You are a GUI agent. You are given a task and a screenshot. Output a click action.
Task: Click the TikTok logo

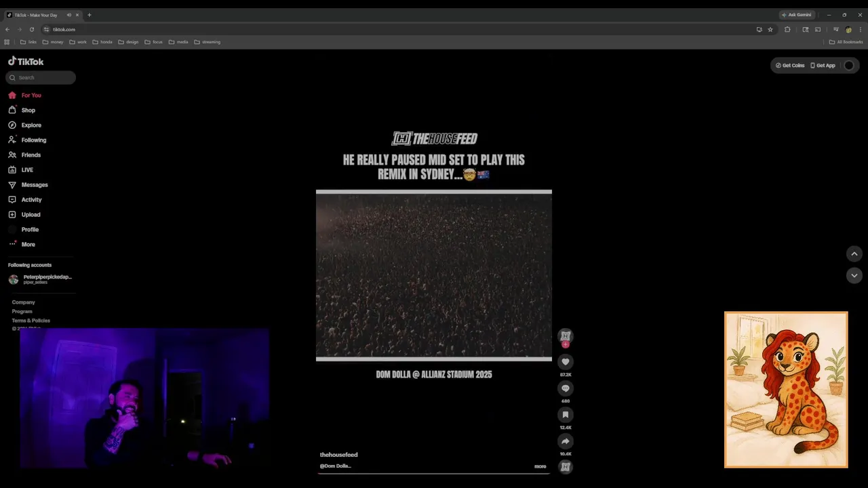[x=26, y=61]
